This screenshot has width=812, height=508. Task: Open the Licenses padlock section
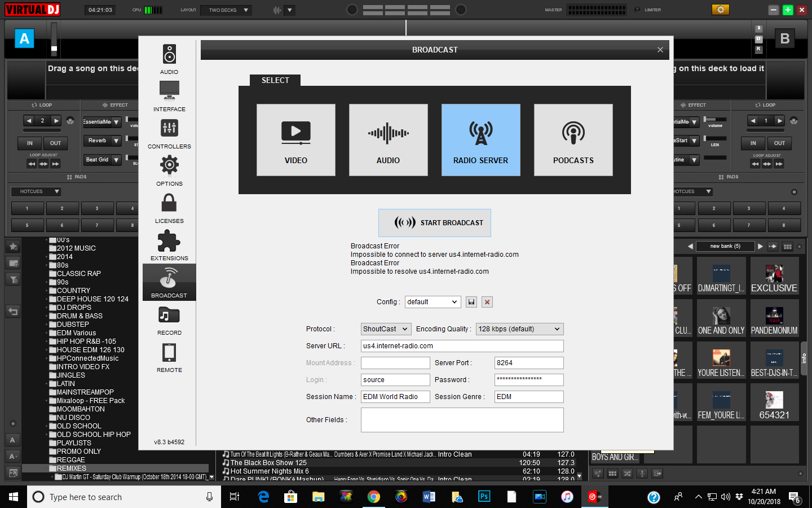point(169,208)
